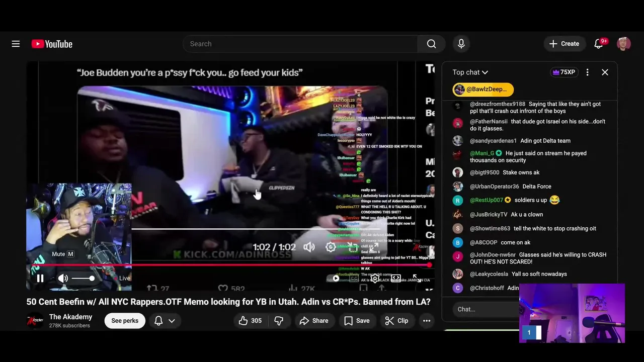Screen dimensions: 644x362
Task: Click username @dreezfromthex9188 in chat
Action: point(497,104)
